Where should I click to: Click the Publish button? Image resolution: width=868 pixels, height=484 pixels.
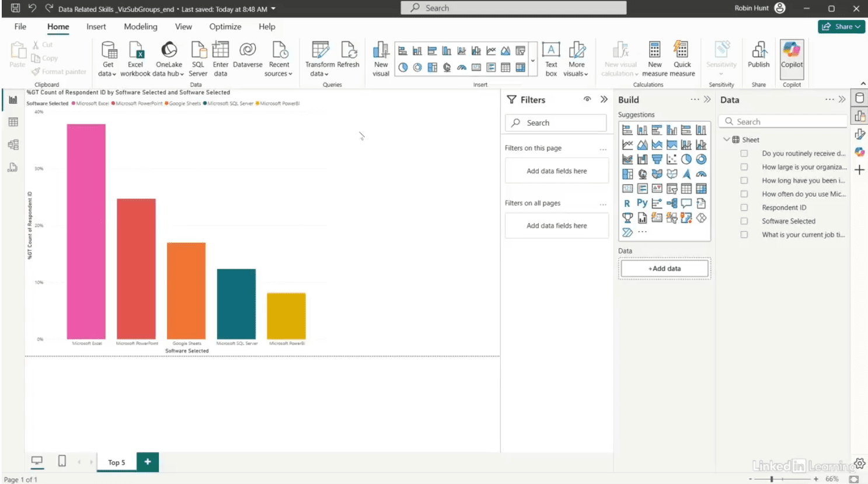(x=758, y=55)
